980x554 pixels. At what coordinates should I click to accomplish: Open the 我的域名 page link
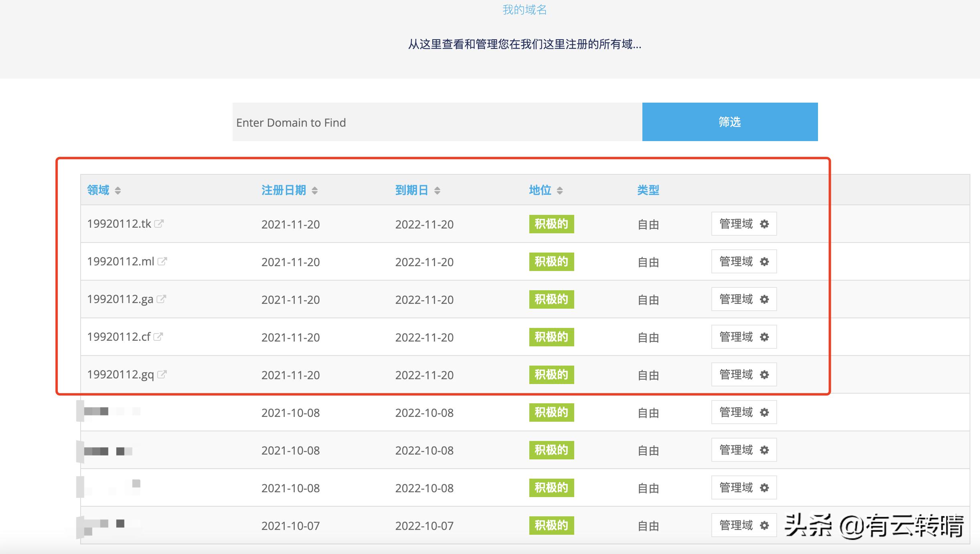coord(524,10)
